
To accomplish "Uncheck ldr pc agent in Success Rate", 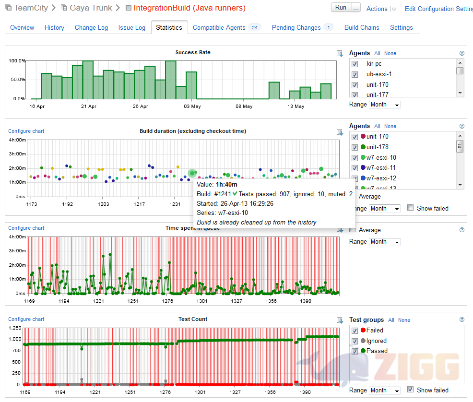I will [355, 64].
